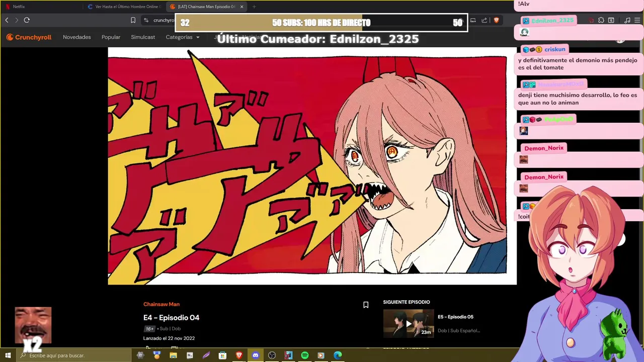This screenshot has height=362, width=644.
Task: Open Notion from the taskbar
Action: tap(190, 355)
